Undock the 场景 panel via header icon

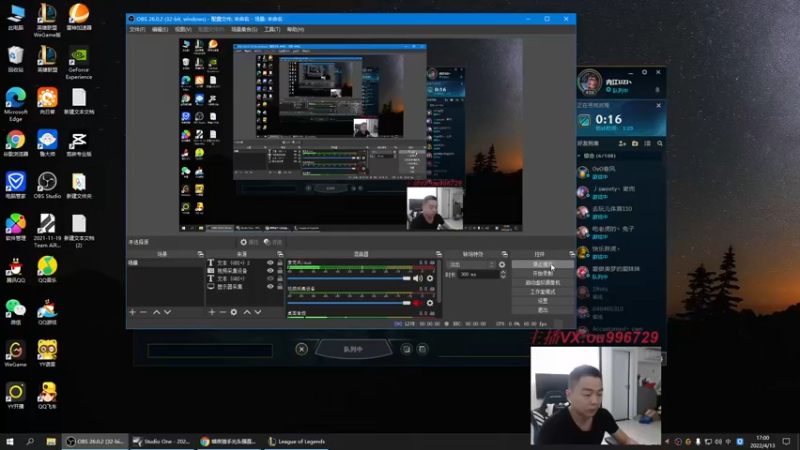click(x=201, y=254)
